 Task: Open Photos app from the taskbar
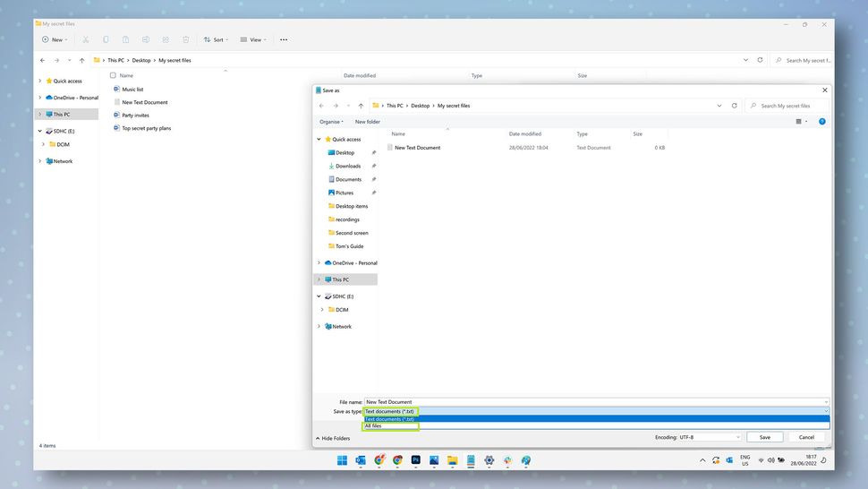[x=434, y=460]
